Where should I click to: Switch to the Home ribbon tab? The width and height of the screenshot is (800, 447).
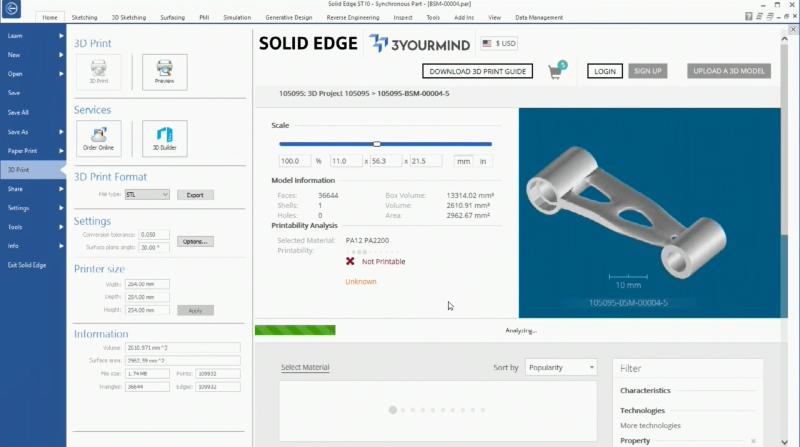(50, 17)
